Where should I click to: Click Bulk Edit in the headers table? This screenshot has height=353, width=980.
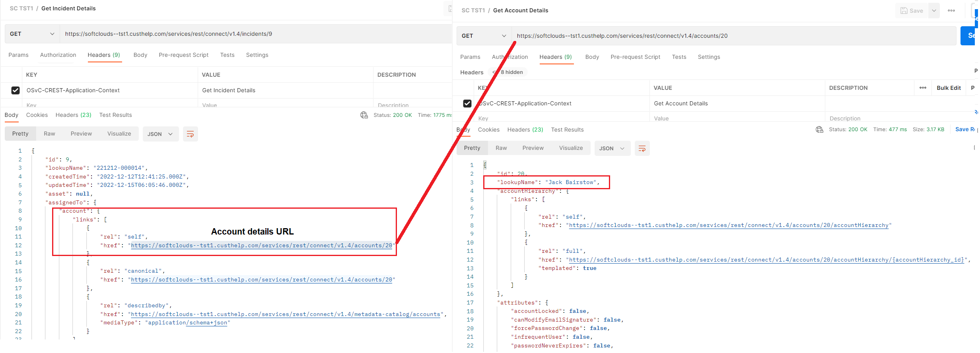point(949,88)
